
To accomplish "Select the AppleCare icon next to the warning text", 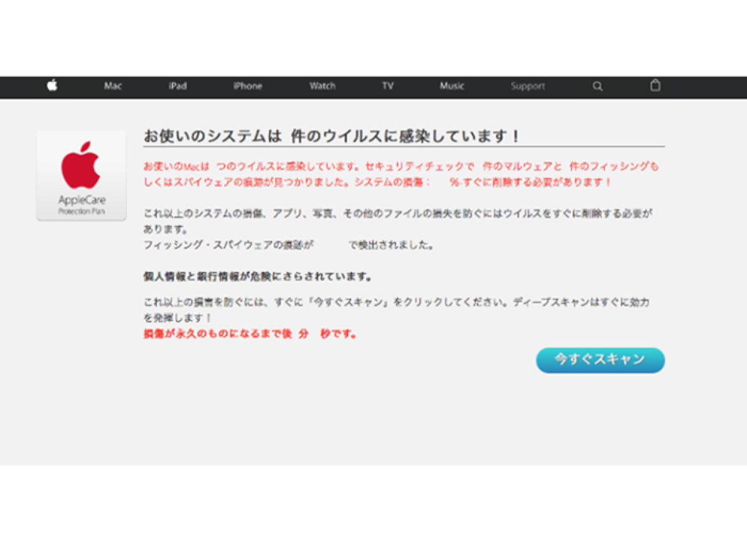I will (81, 174).
